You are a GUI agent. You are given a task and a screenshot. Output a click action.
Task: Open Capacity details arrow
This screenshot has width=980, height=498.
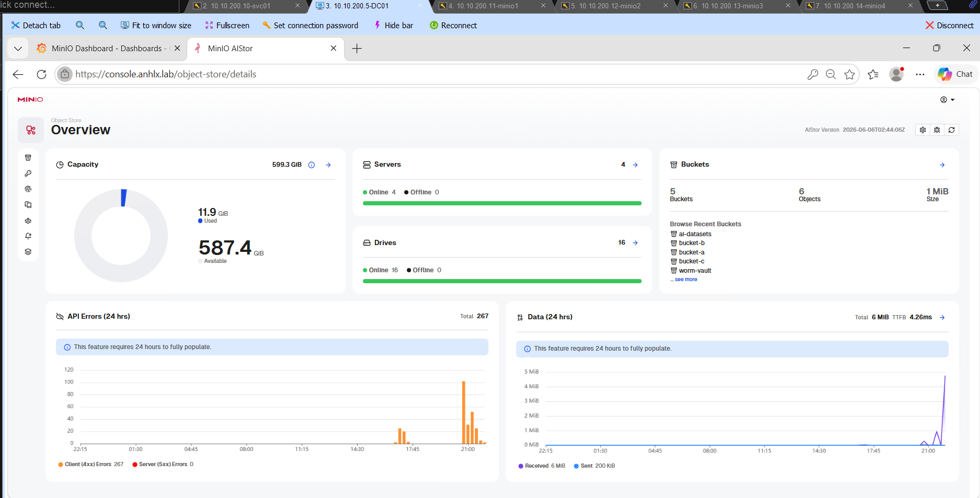pos(328,165)
